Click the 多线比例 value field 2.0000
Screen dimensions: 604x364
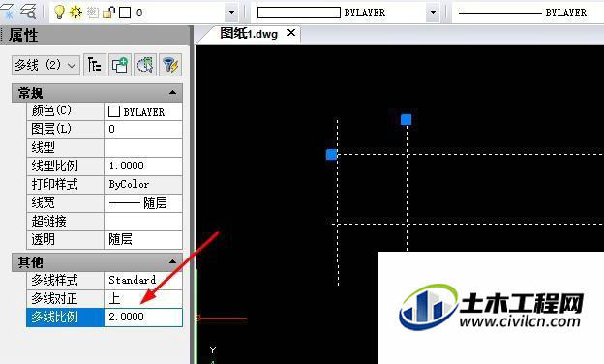click(143, 317)
